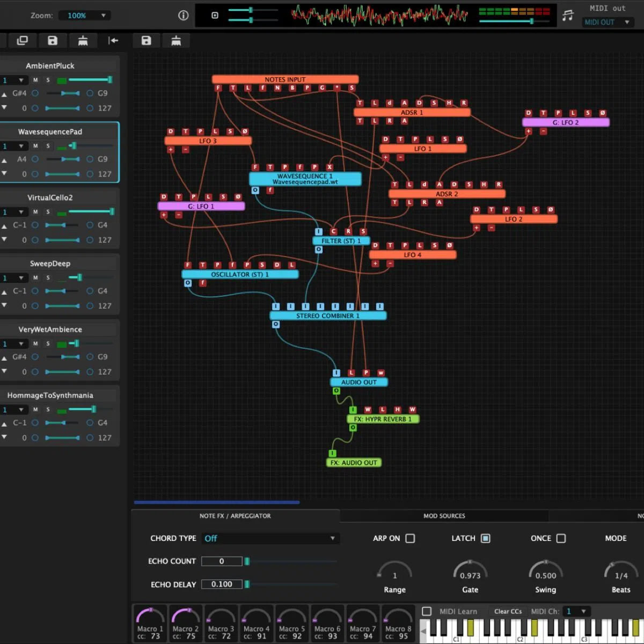Click the musical note icon near MIDI out

click(x=567, y=15)
